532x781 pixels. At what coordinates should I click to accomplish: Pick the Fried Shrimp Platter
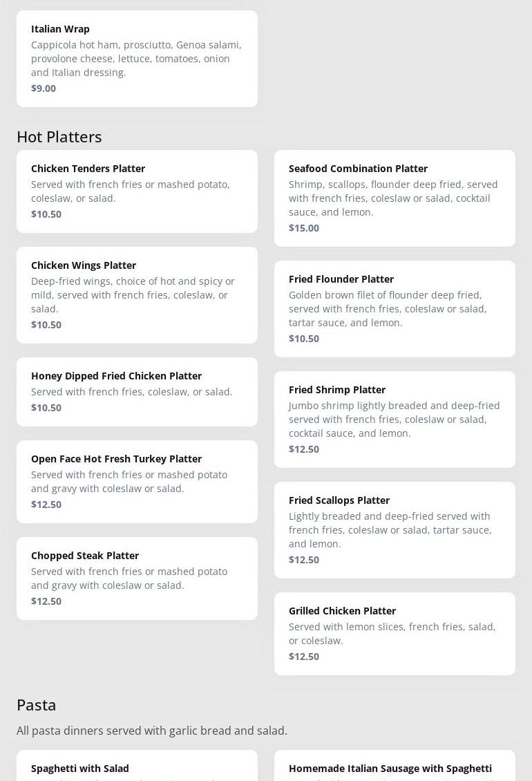[x=395, y=419]
